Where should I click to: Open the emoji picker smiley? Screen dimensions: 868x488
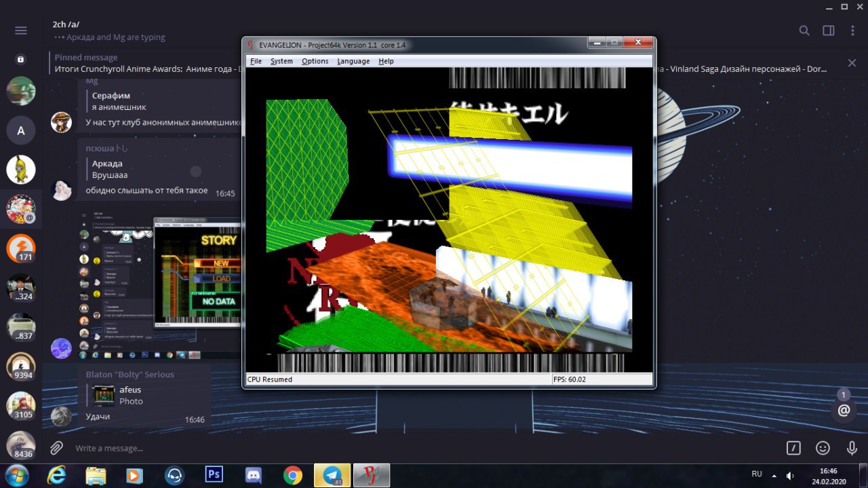(823, 448)
